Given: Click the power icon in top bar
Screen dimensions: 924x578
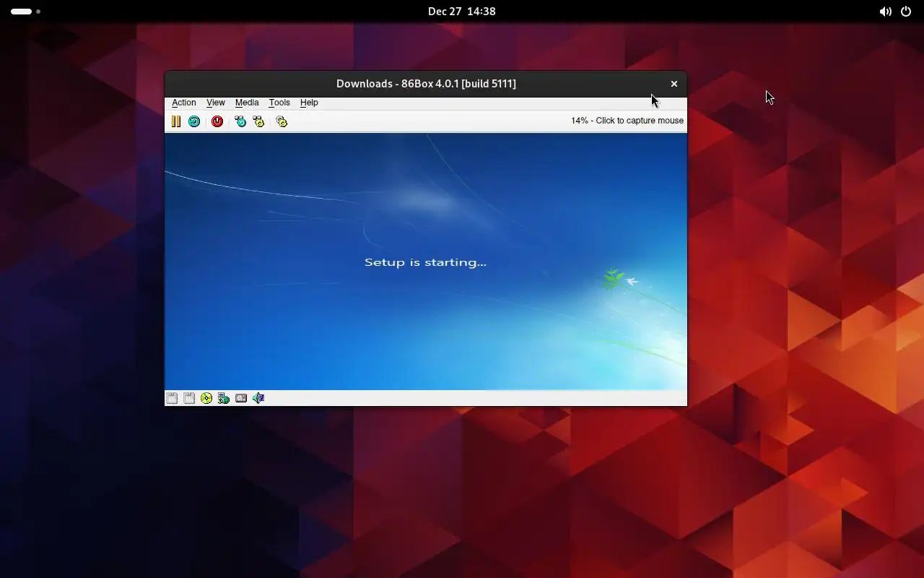Looking at the screenshot, I should tap(906, 12).
